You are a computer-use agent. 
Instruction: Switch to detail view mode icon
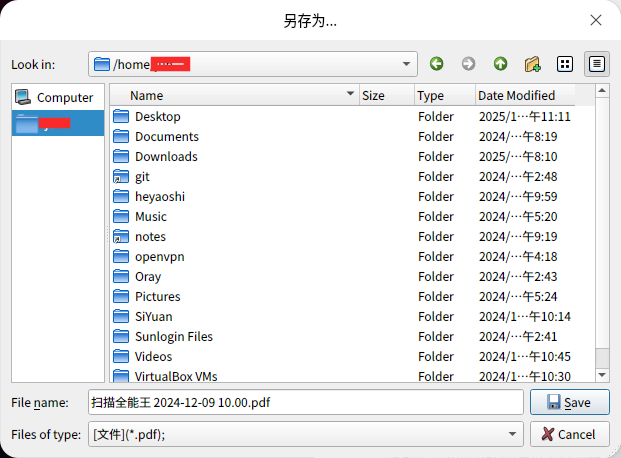coord(597,64)
